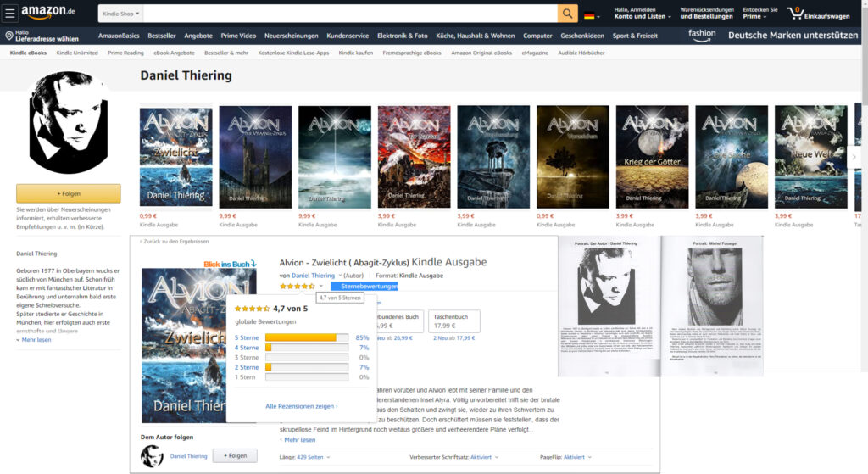Click the Portrait Der Autor page image
Image resolution: width=868 pixels, height=474 pixels.
609,306
